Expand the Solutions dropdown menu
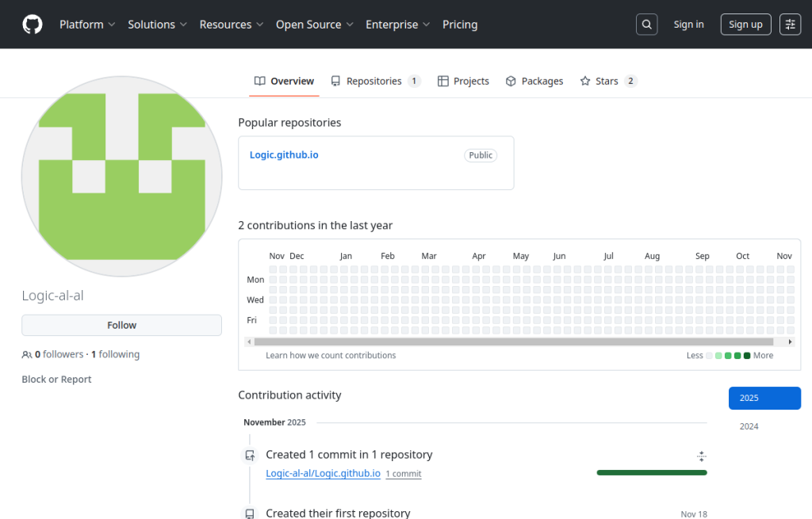 [157, 25]
